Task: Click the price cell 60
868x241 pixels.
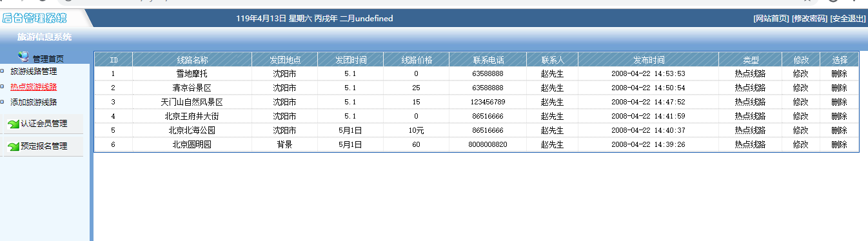Action: point(416,144)
